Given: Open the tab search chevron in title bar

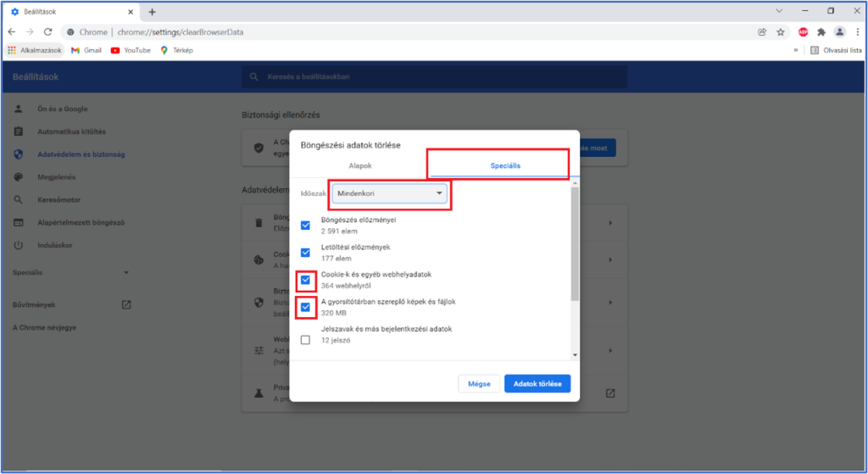Looking at the screenshot, I should tap(779, 11).
